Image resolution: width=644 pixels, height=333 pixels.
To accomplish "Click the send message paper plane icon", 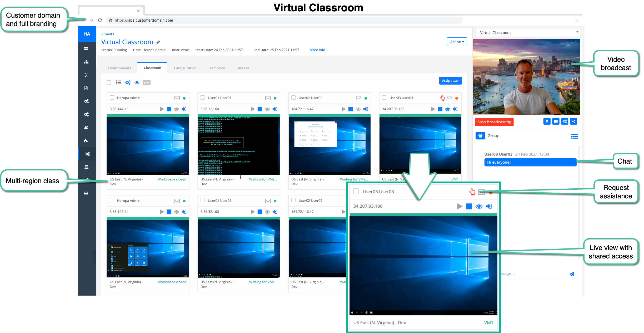I will pyautogui.click(x=572, y=274).
